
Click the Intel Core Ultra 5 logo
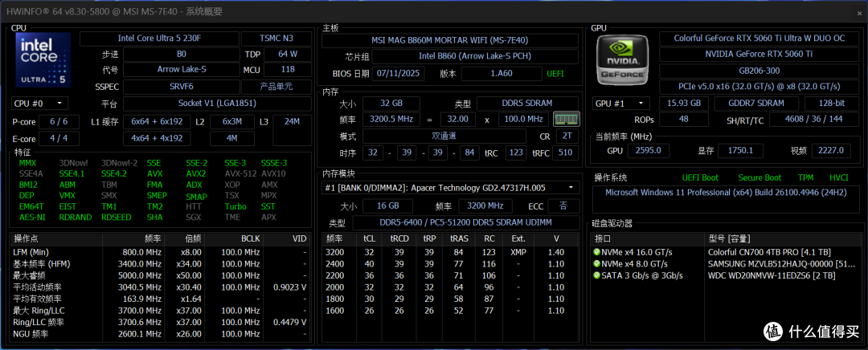point(43,59)
